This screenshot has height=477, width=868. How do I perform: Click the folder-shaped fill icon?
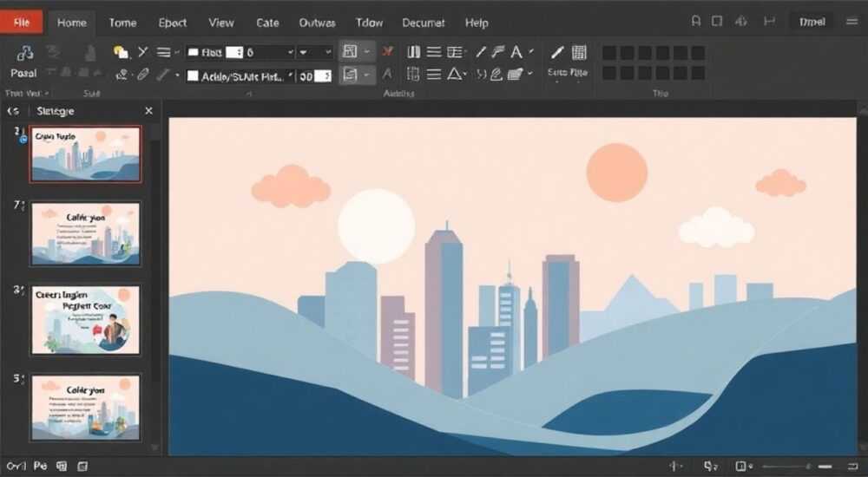pyautogui.click(x=516, y=74)
